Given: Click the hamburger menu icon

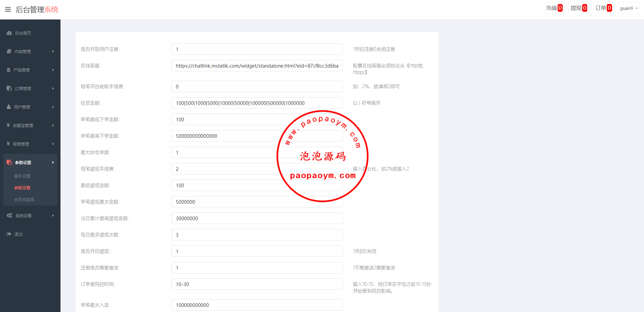Looking at the screenshot, I should point(8,9).
